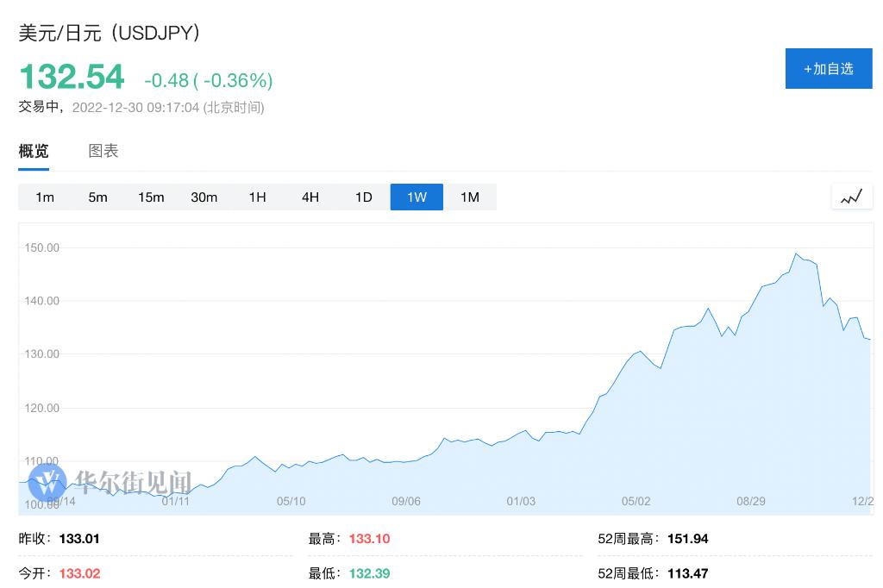This screenshot has height=588, width=883.
Task: Click the 132.54 current price
Action: pyautogui.click(x=72, y=78)
